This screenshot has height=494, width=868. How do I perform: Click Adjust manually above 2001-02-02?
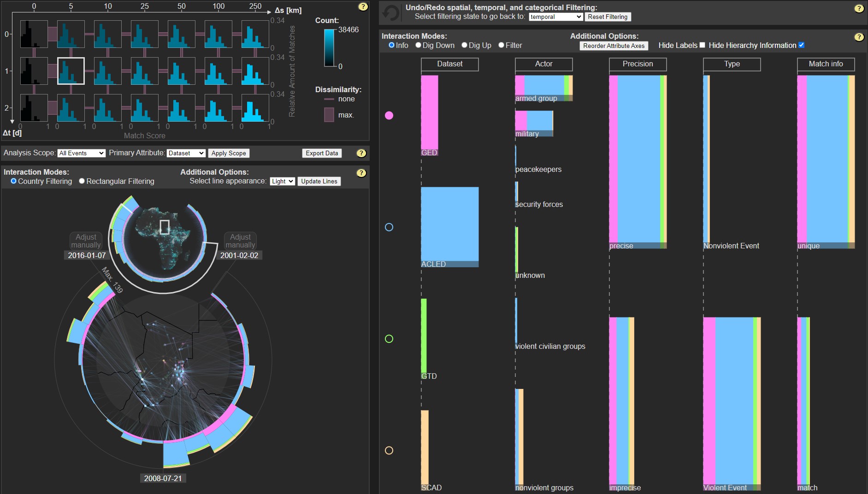click(x=241, y=241)
